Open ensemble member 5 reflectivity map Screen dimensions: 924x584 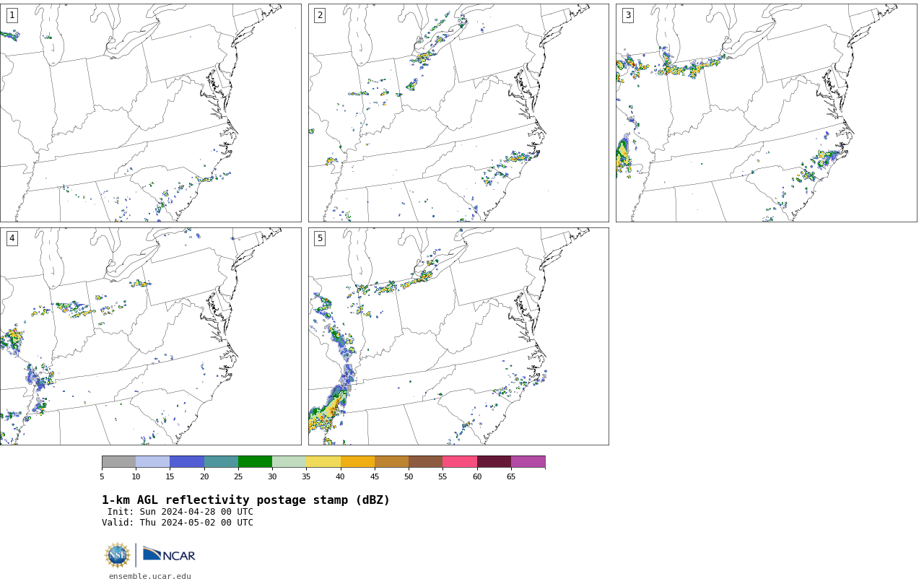pos(458,336)
